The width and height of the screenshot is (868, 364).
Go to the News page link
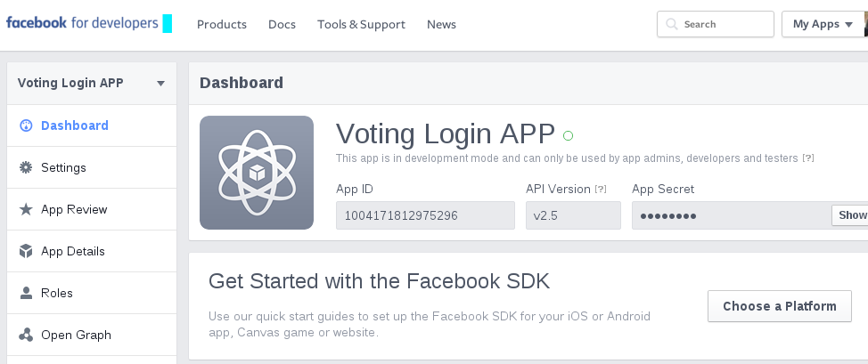coord(441,24)
